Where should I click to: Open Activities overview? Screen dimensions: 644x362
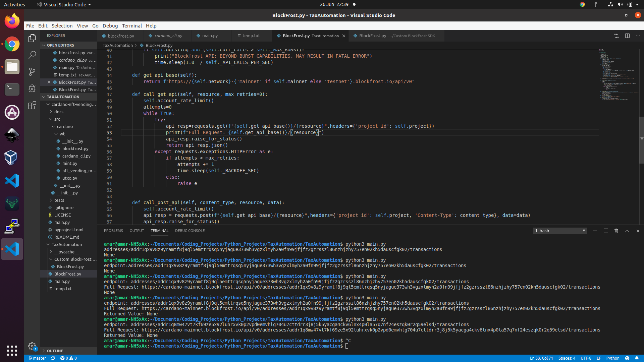(x=14, y=4)
